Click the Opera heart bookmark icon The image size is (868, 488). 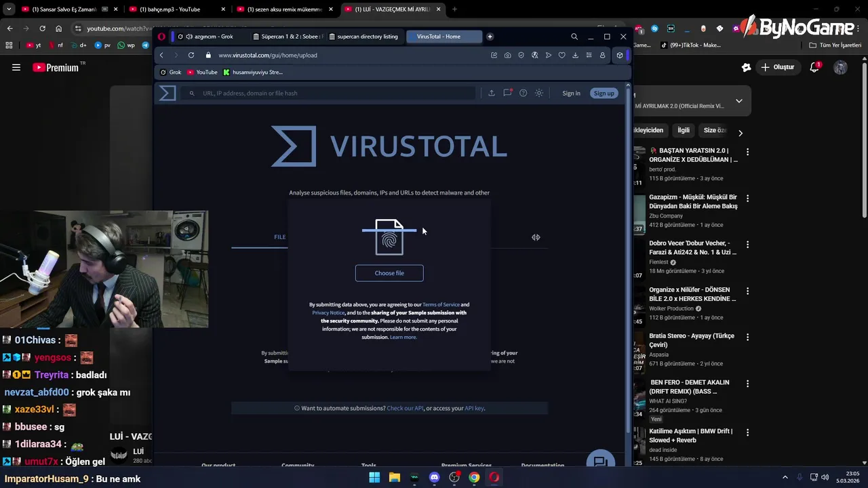point(561,55)
